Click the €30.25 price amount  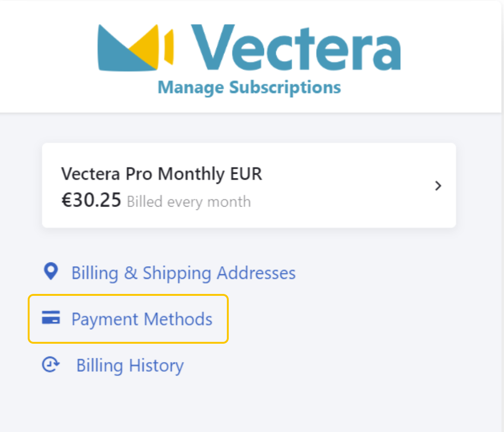tap(91, 200)
